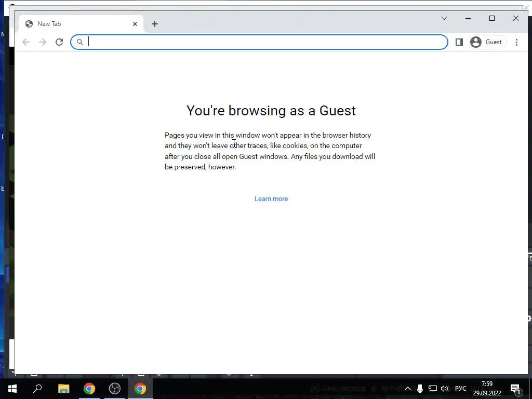Click the back navigation arrow
The height and width of the screenshot is (399, 532).
[x=26, y=42]
